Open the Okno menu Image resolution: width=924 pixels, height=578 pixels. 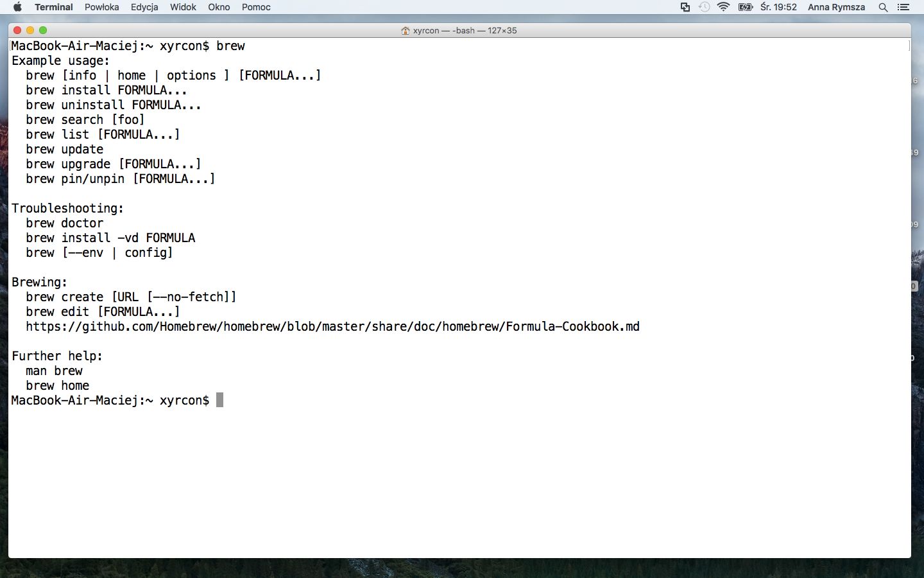(219, 7)
